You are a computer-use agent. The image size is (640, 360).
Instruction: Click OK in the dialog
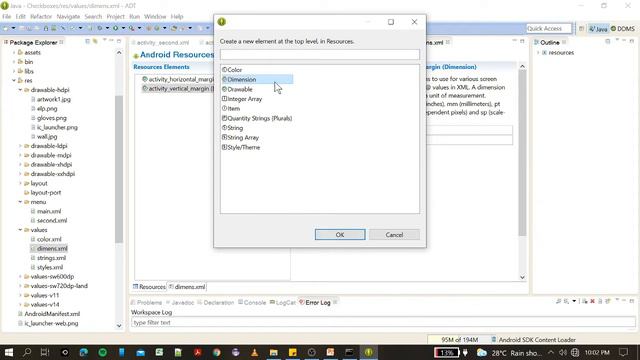pos(340,235)
